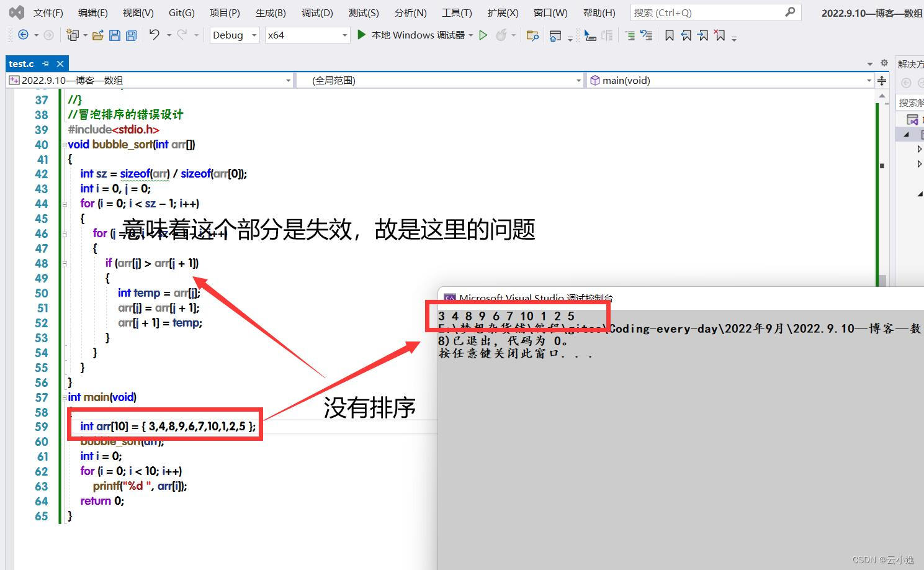
Task: Collapse main function at line 57
Action: point(64,397)
